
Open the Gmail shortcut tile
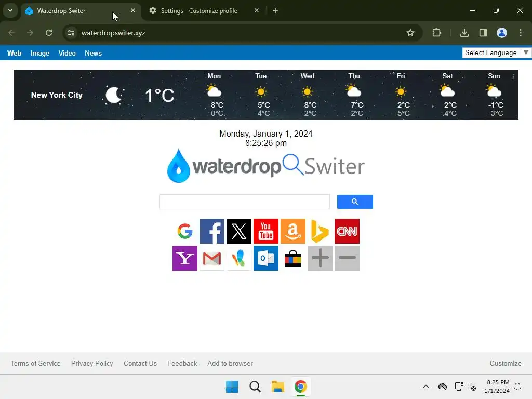212,258
